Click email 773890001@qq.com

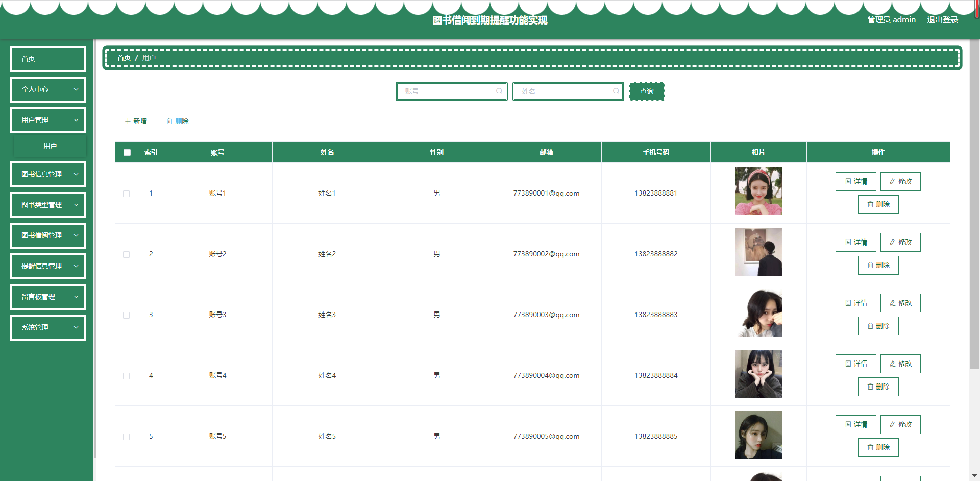546,193
